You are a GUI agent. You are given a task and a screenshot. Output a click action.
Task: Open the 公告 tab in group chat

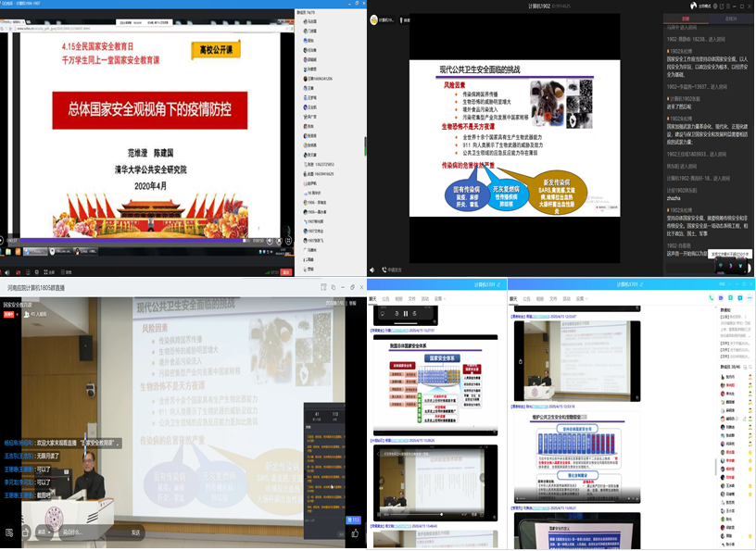[526, 299]
